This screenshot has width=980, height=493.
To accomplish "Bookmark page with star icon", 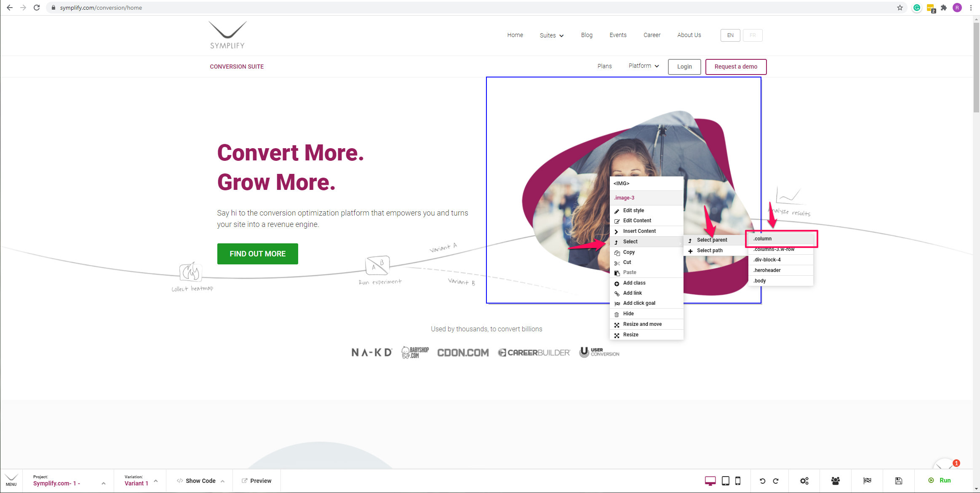I will click(x=900, y=8).
